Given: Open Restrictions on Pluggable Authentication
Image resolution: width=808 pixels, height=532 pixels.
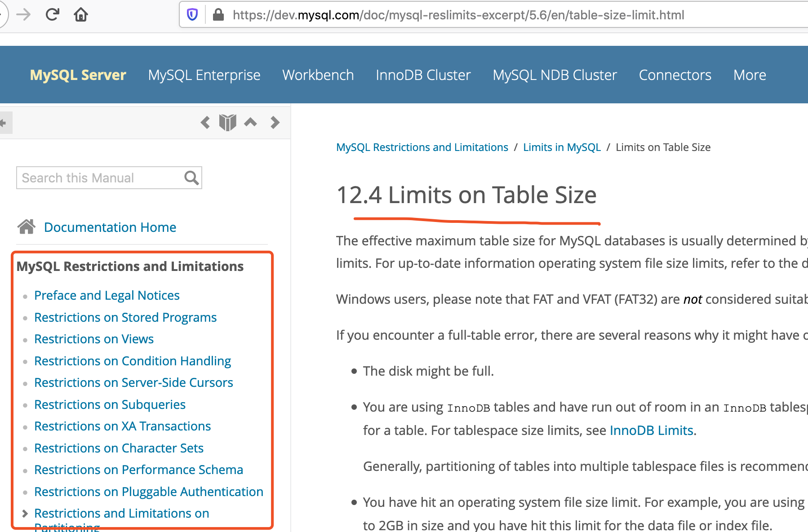Looking at the screenshot, I should click(149, 492).
